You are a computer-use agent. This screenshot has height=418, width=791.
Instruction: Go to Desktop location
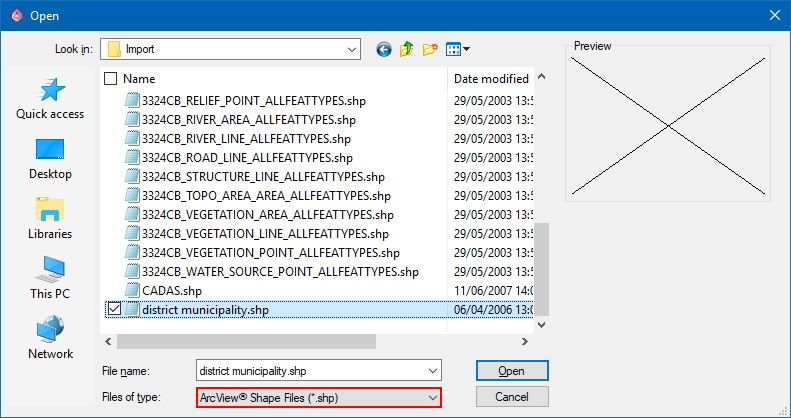pos(50,159)
